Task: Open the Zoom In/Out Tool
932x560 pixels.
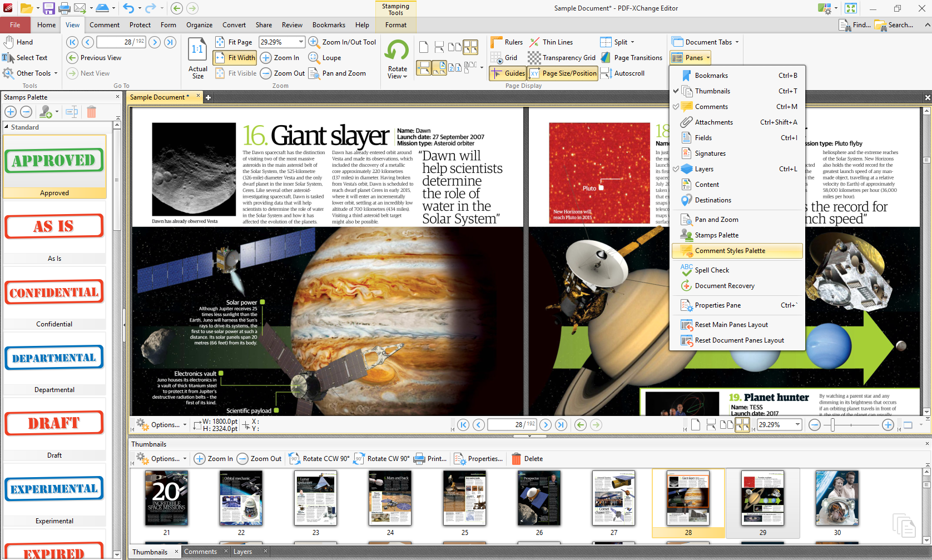Action: tap(343, 42)
